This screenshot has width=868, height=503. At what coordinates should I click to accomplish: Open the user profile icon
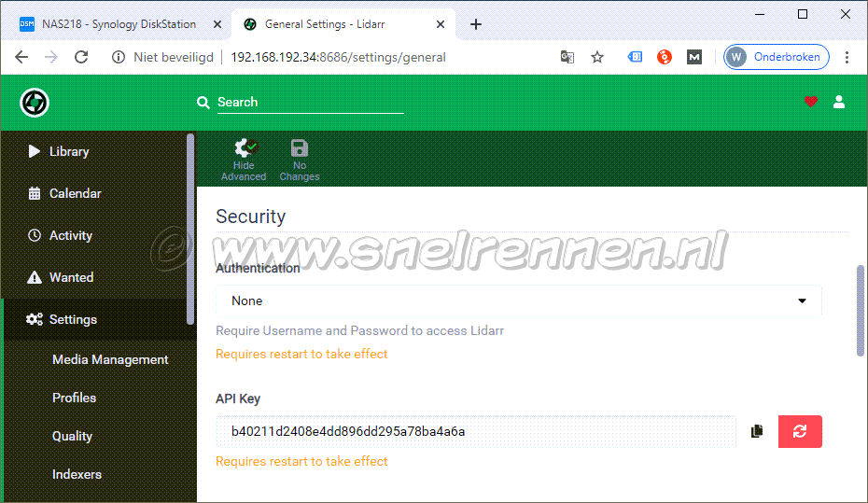[839, 102]
